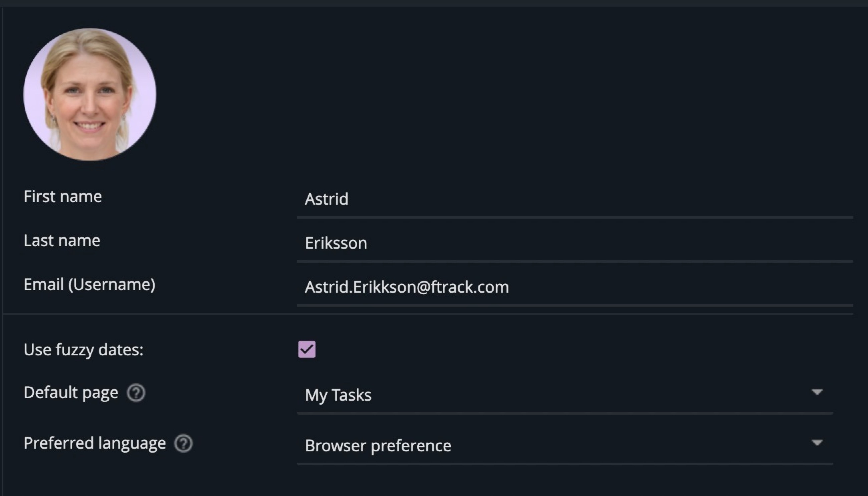Click the ftrack.com domain in the email
868x496 pixels.
click(x=470, y=287)
